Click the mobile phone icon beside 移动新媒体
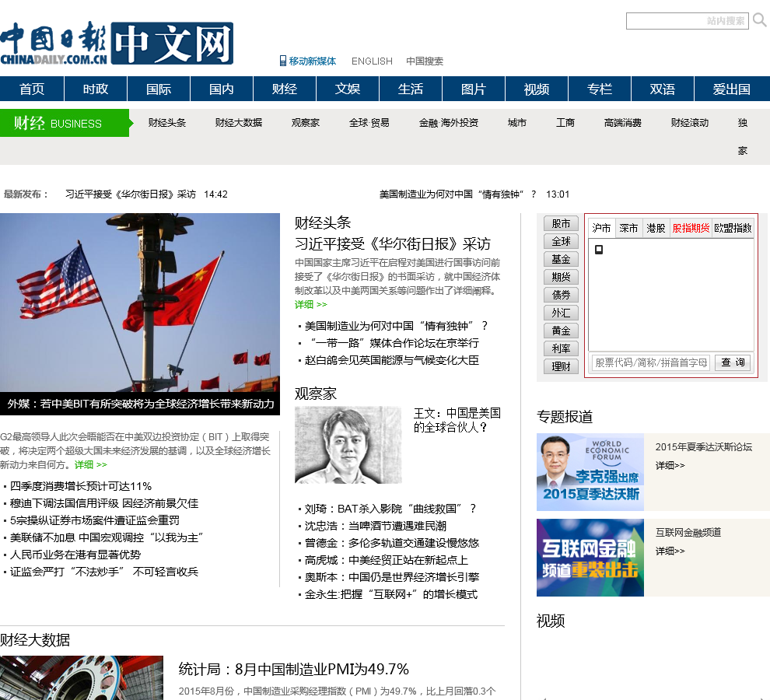770x700 pixels. point(283,61)
